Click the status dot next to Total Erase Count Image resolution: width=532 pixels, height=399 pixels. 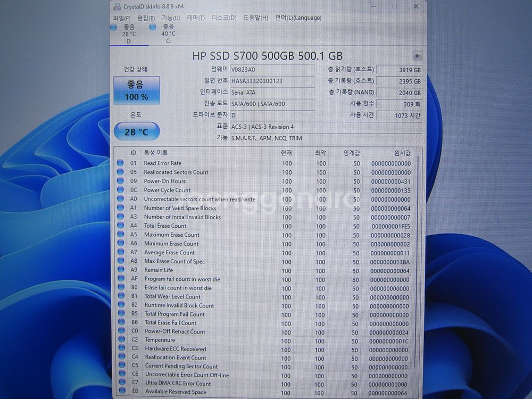coord(121,226)
